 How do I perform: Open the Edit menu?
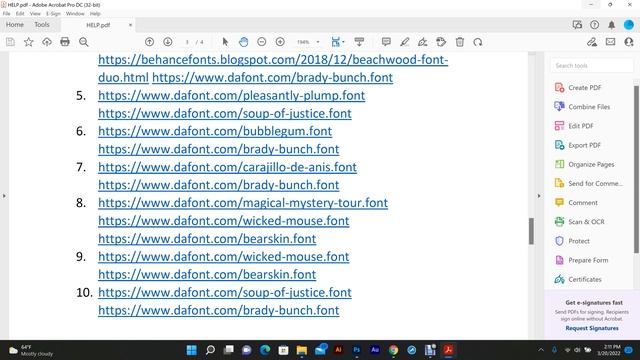click(20, 13)
